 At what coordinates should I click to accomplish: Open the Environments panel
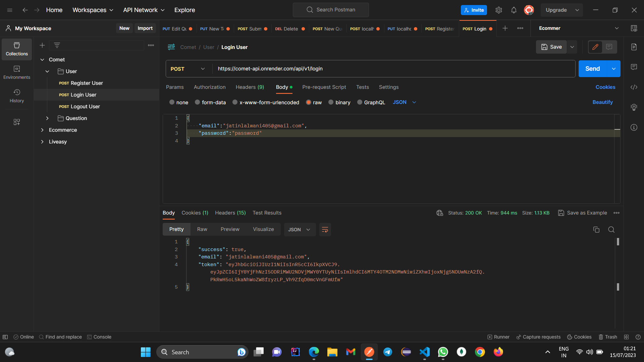pyautogui.click(x=16, y=72)
